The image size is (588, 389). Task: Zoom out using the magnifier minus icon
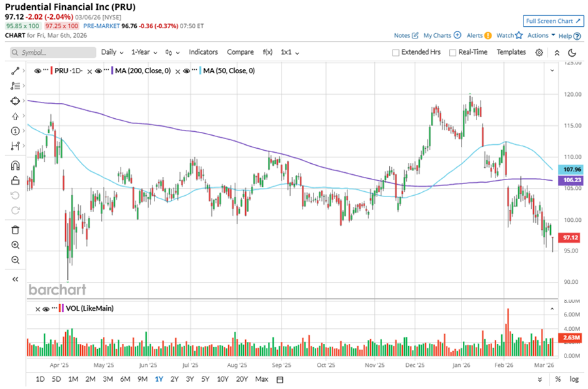click(x=14, y=260)
